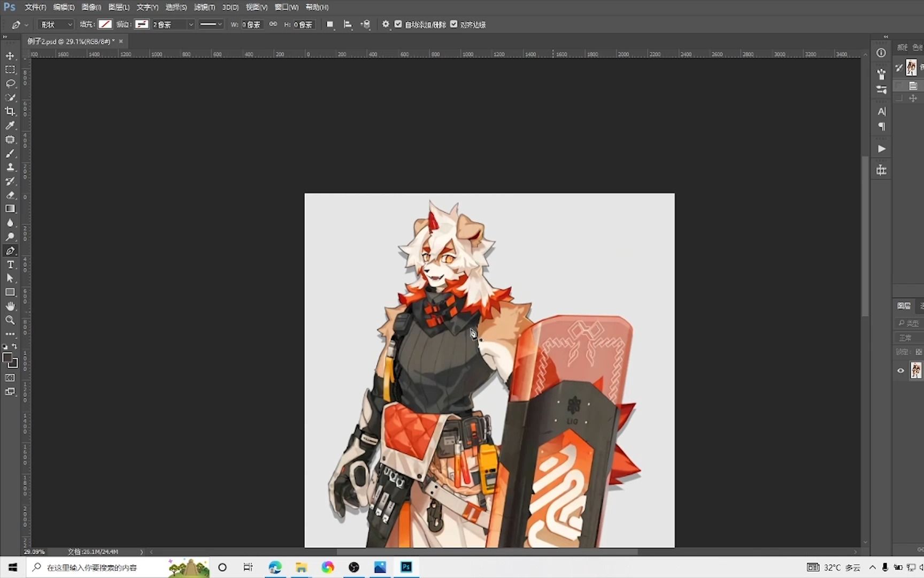Select the Quick Selection tool

[x=10, y=97]
